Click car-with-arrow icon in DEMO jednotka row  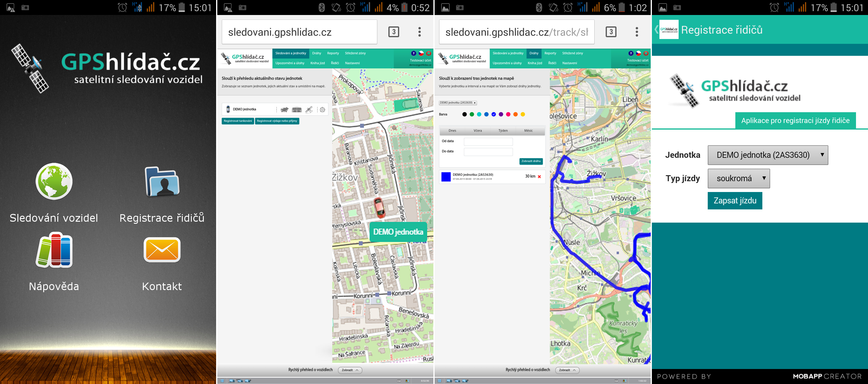pyautogui.click(x=285, y=109)
